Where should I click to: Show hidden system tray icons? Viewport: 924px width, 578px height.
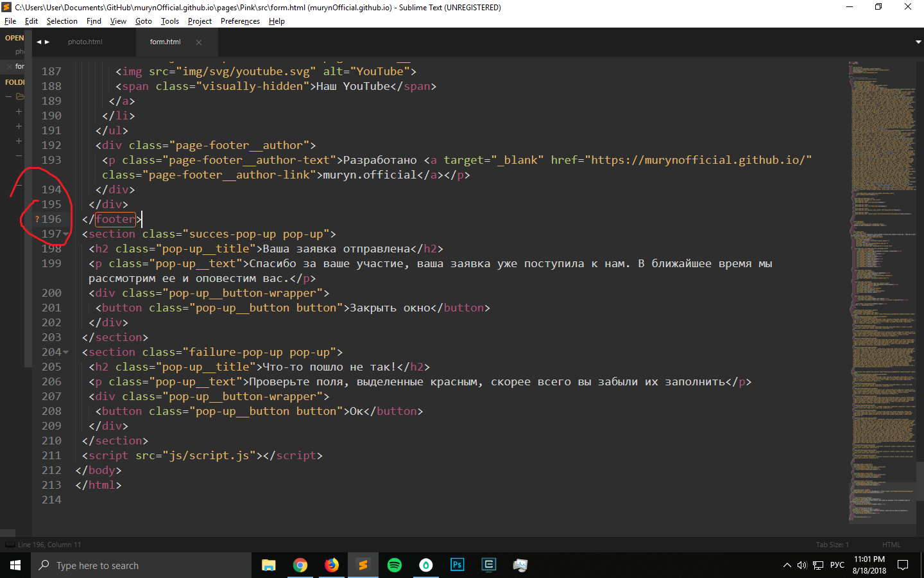pos(787,565)
